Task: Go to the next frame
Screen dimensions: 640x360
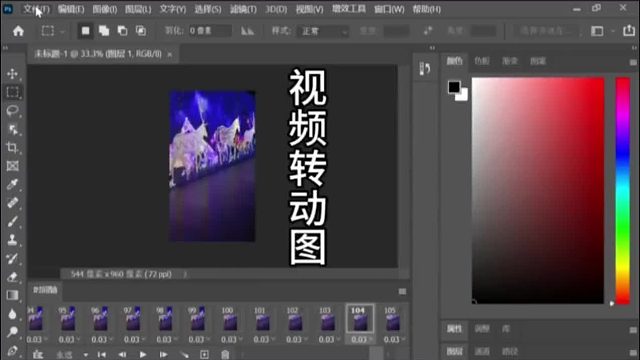Action: [x=163, y=354]
